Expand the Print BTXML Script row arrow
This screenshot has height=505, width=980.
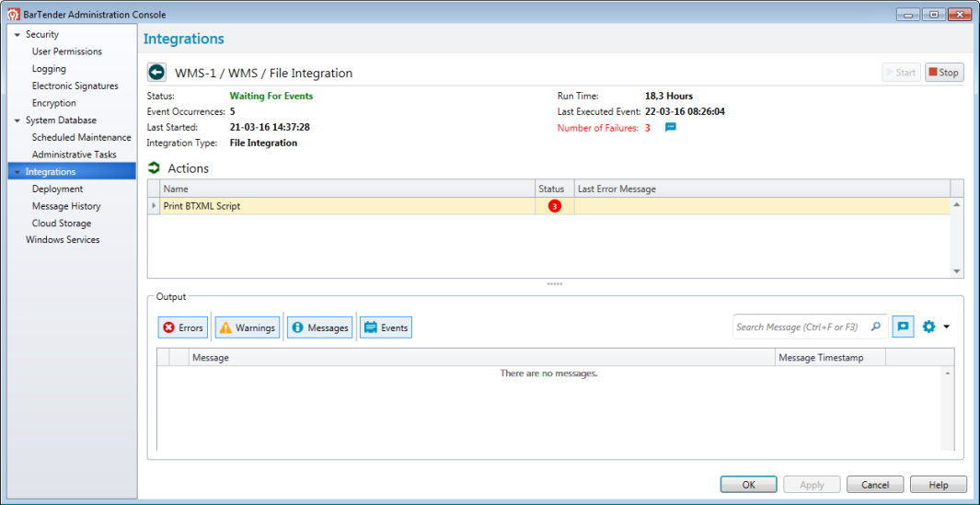pyautogui.click(x=154, y=206)
